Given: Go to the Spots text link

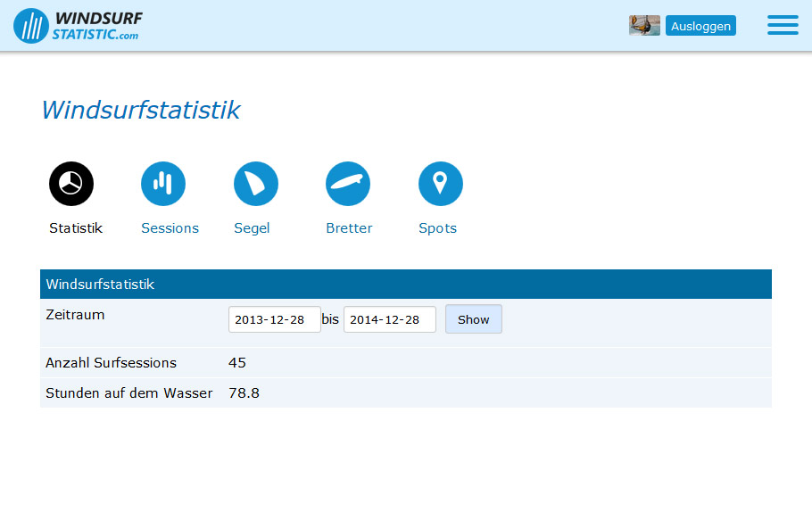Looking at the screenshot, I should 437,228.
